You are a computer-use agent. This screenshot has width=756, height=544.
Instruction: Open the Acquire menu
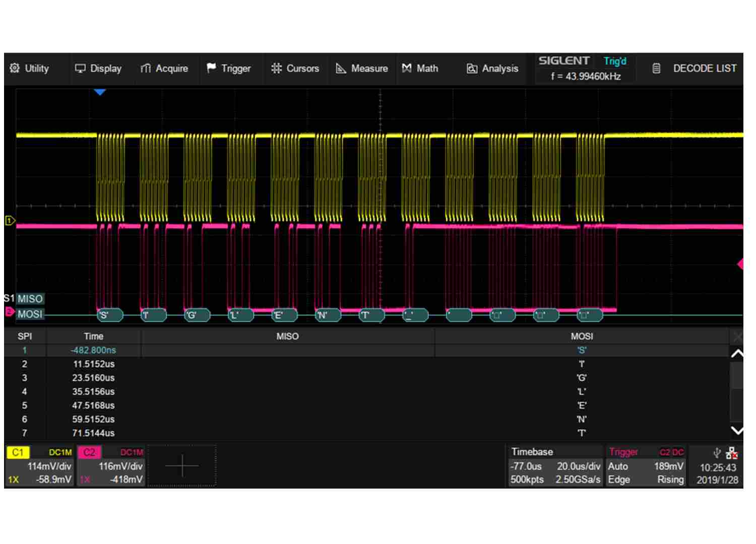(x=164, y=69)
